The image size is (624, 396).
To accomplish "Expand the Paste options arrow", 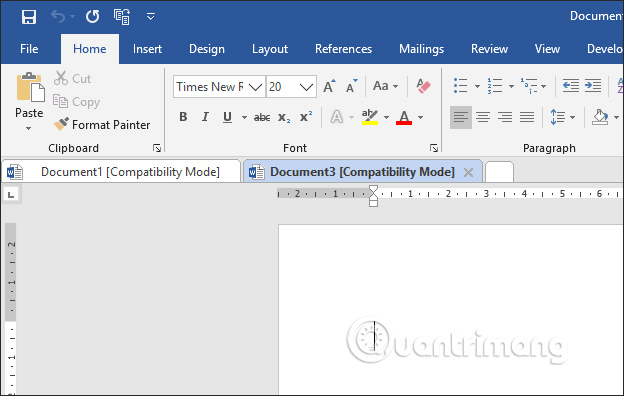I will [29, 128].
